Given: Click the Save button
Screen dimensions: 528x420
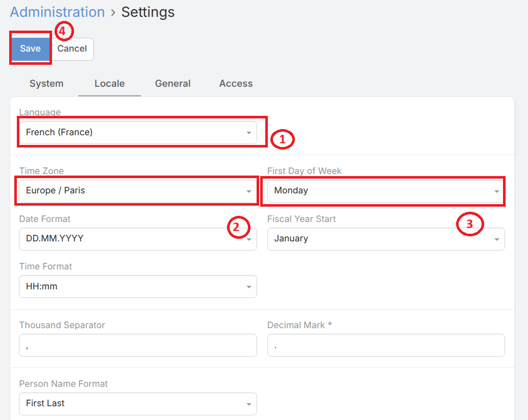Looking at the screenshot, I should [30, 49].
